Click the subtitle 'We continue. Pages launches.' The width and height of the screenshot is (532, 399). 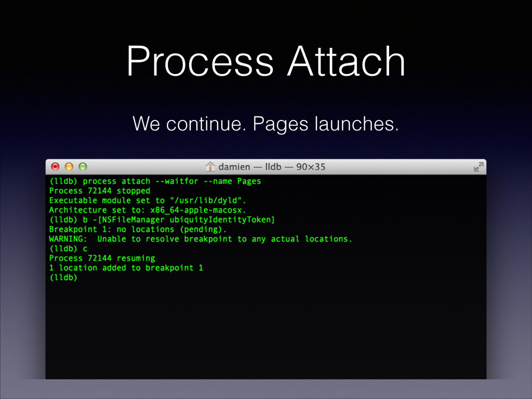tap(265, 124)
